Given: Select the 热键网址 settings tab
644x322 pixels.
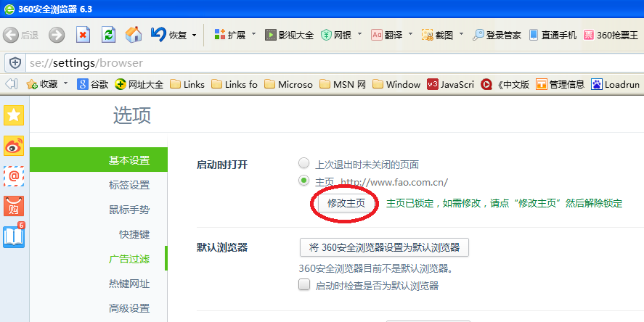Looking at the screenshot, I should pos(99,284).
